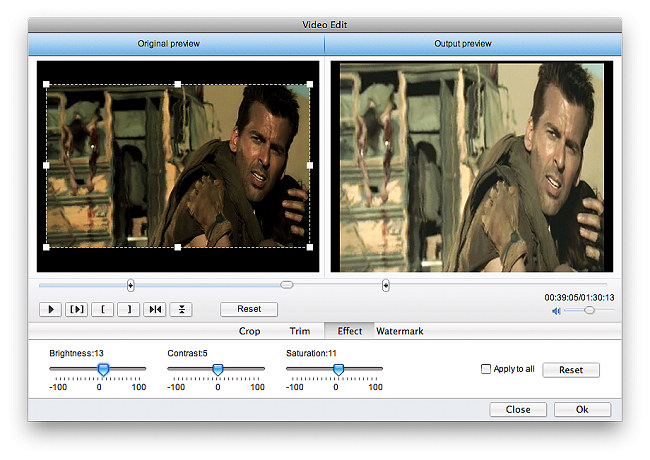This screenshot has height=460, width=650.
Task: Click the bottom-center crop handle
Action: (178, 247)
